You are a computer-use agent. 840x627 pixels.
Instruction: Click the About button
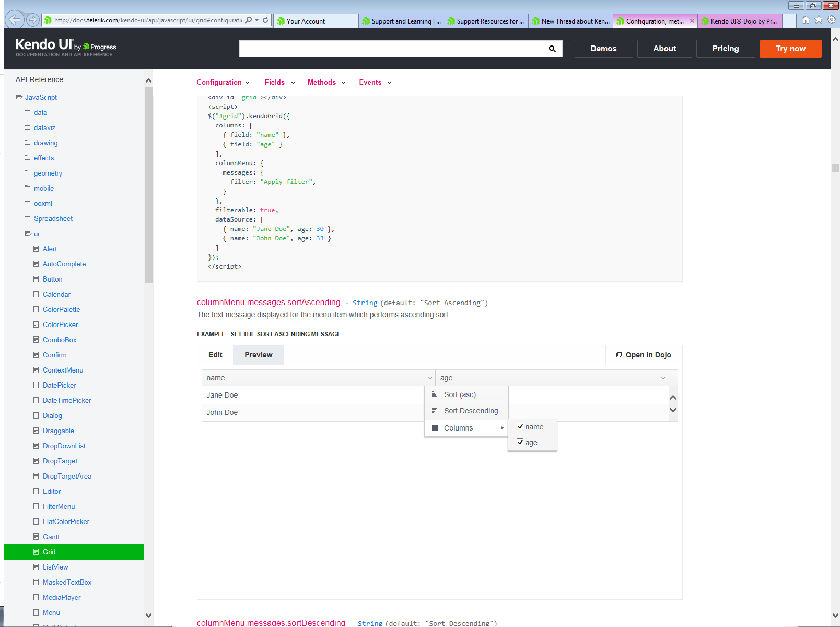click(664, 49)
